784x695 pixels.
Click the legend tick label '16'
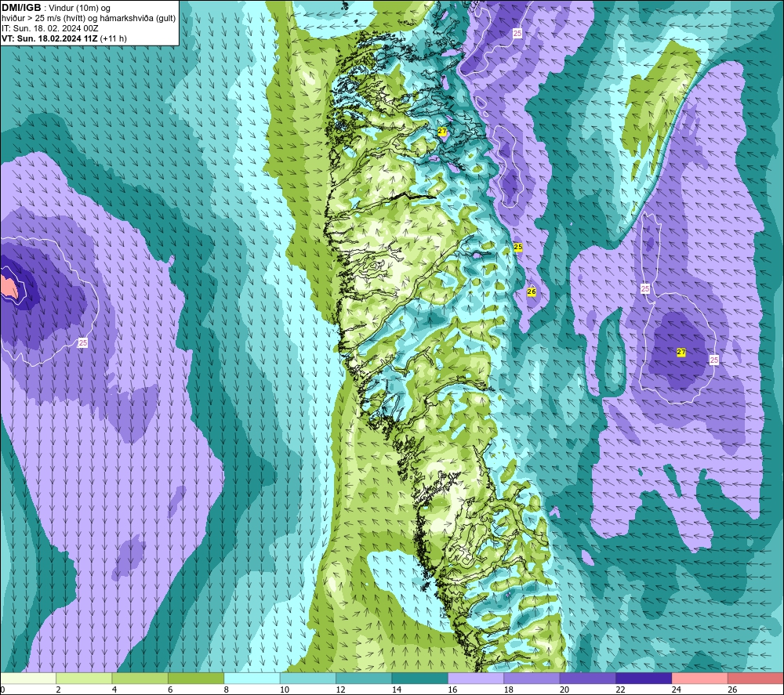[x=452, y=690]
